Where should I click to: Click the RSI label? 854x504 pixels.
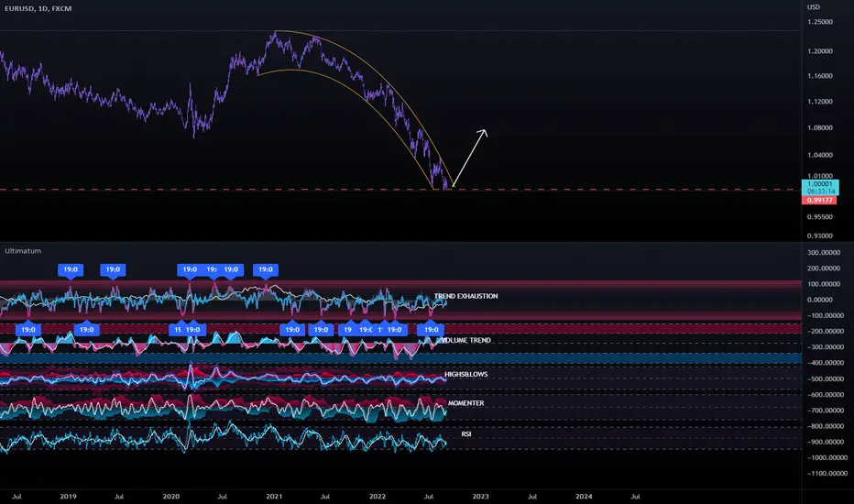(466, 433)
